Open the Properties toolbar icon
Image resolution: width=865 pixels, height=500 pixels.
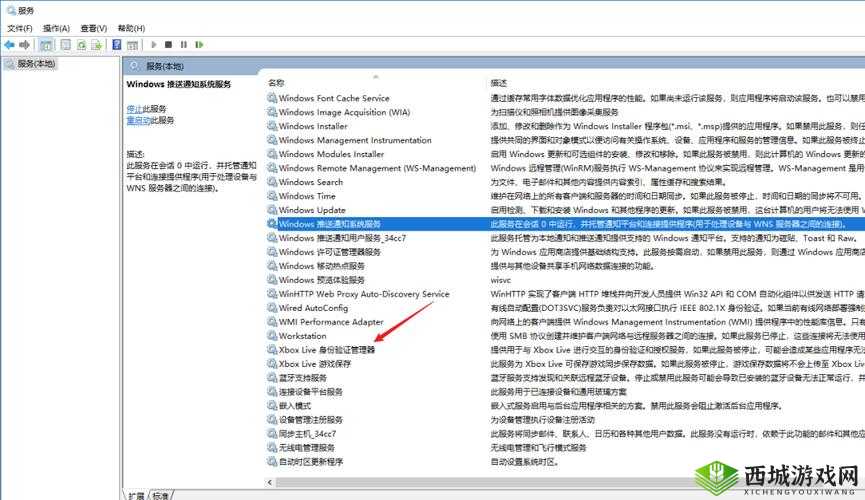(66, 45)
